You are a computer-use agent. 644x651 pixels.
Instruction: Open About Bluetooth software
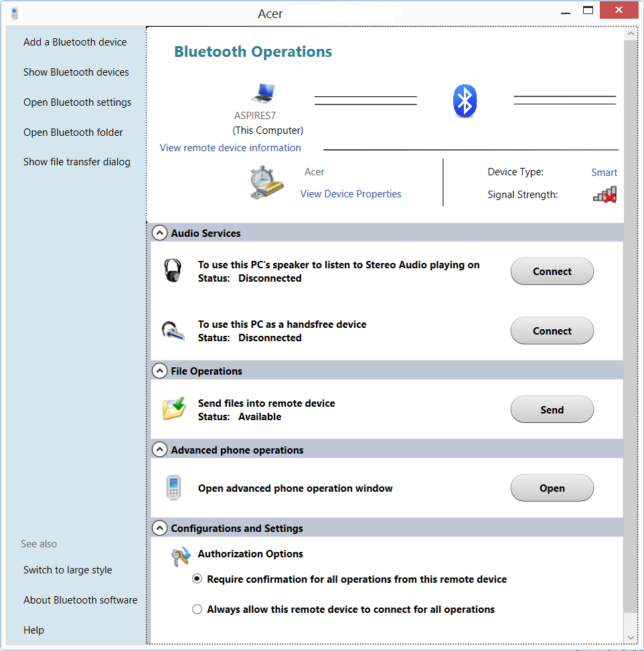click(x=80, y=600)
